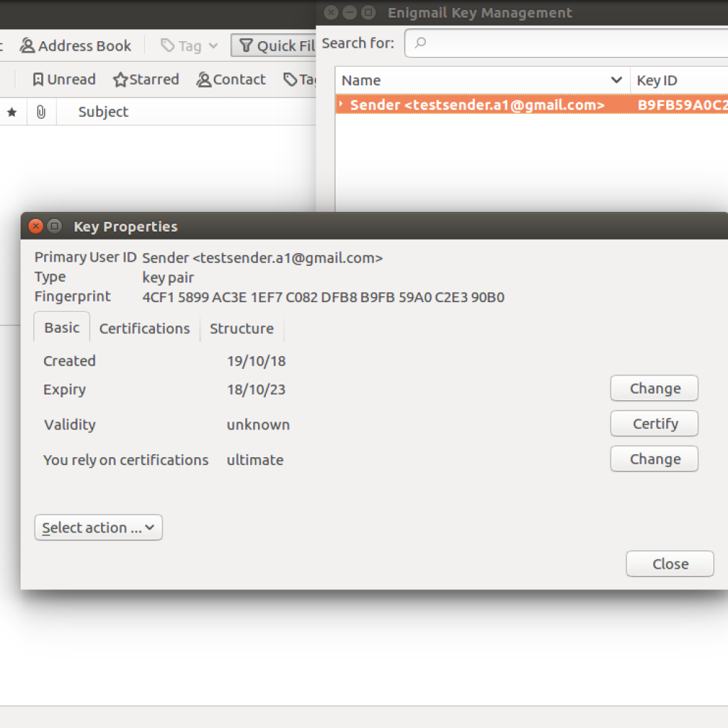The width and height of the screenshot is (728, 728).
Task: Open the Structure tab
Action: [242, 328]
